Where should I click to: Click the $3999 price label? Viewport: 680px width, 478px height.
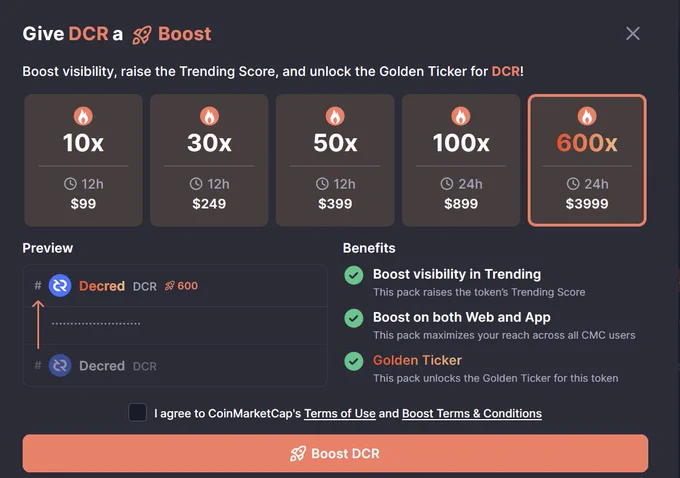click(x=587, y=203)
